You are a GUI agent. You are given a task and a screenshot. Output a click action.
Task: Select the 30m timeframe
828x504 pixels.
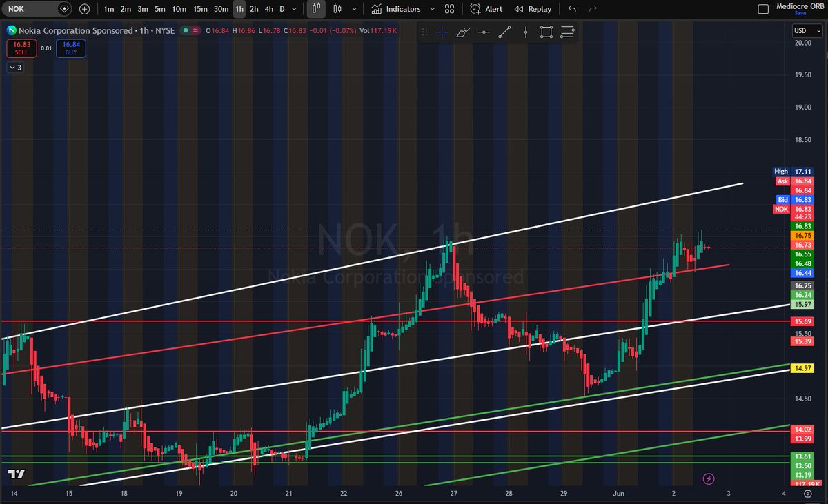click(x=221, y=9)
